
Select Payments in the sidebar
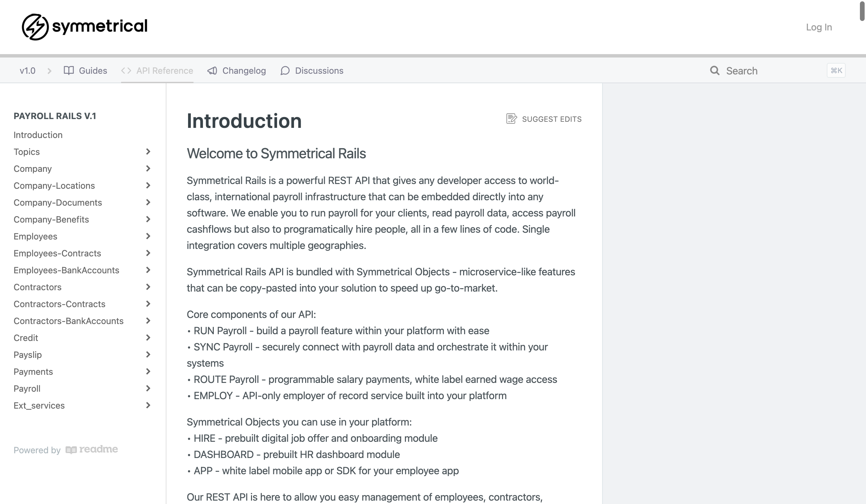click(x=33, y=372)
